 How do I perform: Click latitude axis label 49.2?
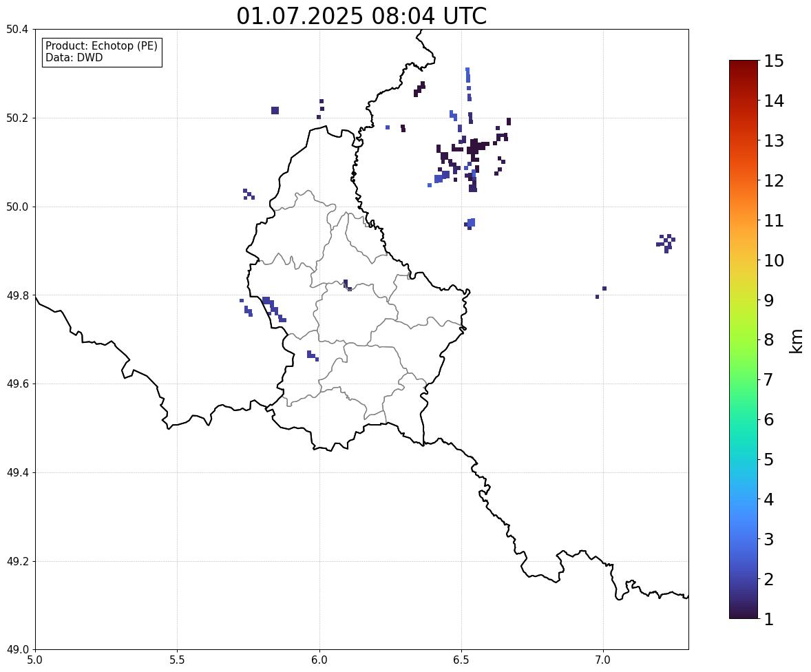17,561
